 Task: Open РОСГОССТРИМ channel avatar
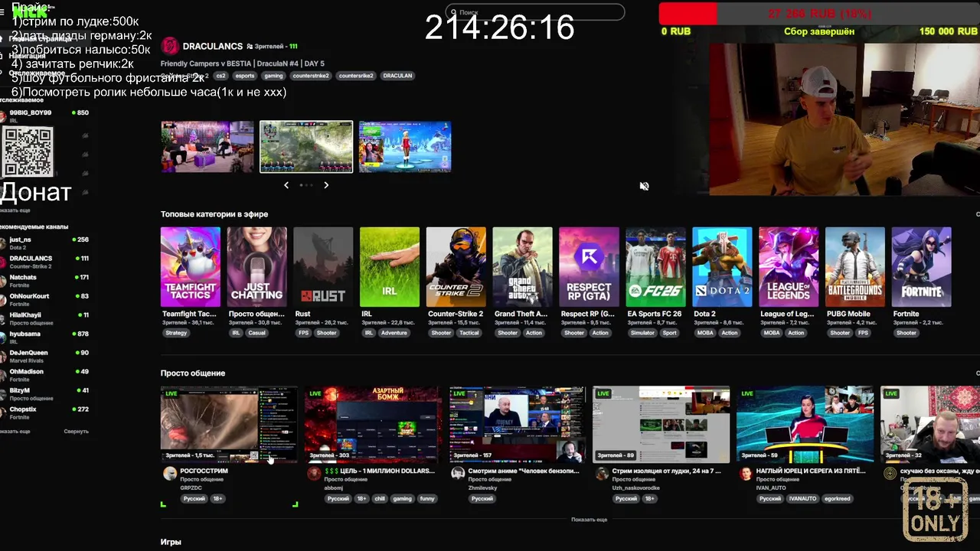[170, 474]
